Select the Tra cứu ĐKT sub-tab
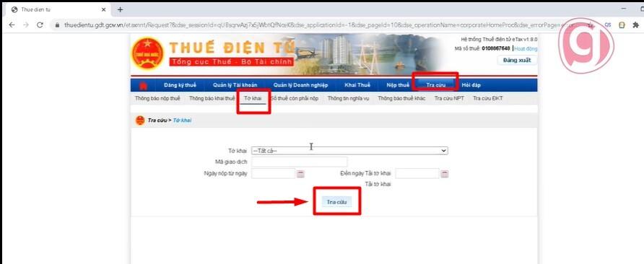The image size is (644, 264). 488,99
